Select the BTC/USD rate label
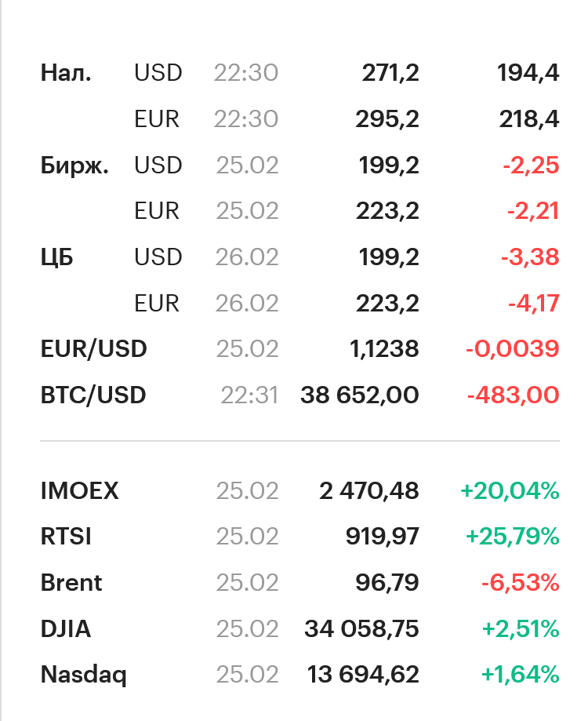The width and height of the screenshot is (588, 721). pyautogui.click(x=93, y=395)
